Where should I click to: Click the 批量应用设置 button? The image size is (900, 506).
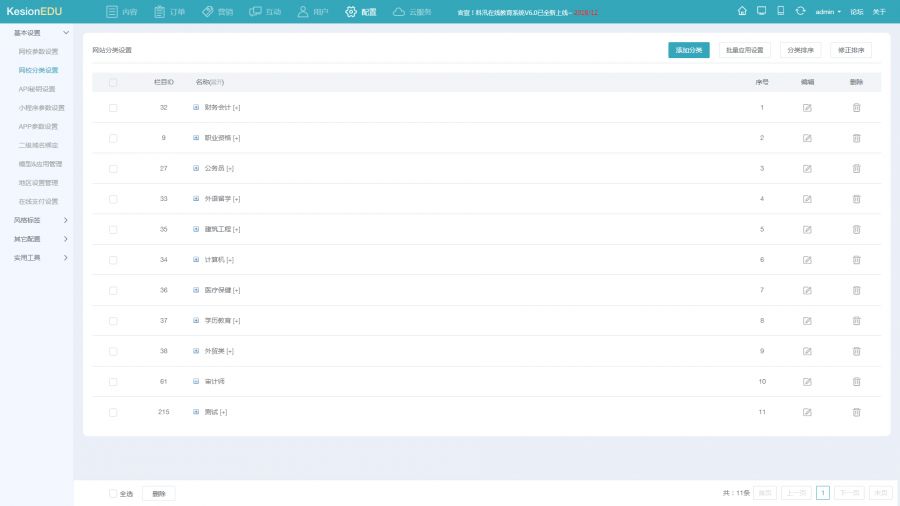coord(744,50)
